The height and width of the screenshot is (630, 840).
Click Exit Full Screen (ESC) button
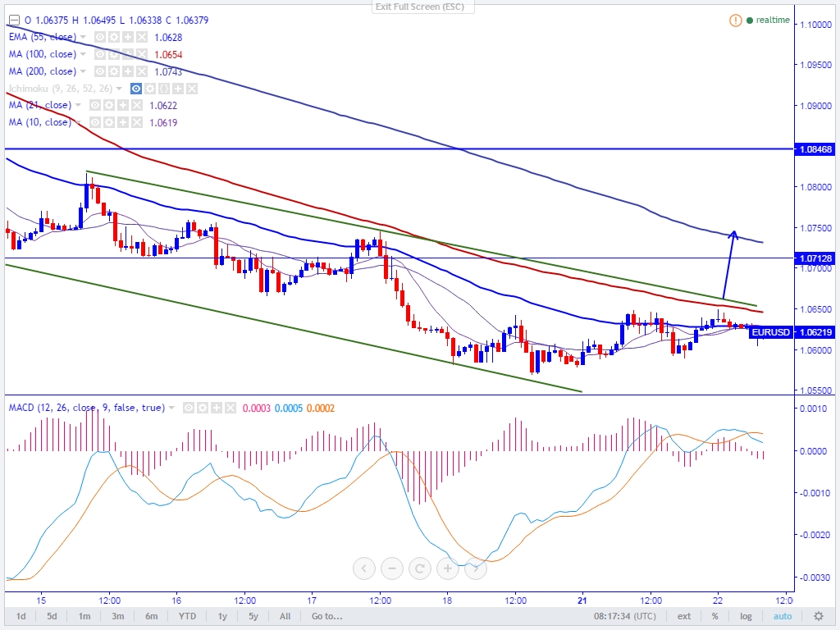point(419,7)
